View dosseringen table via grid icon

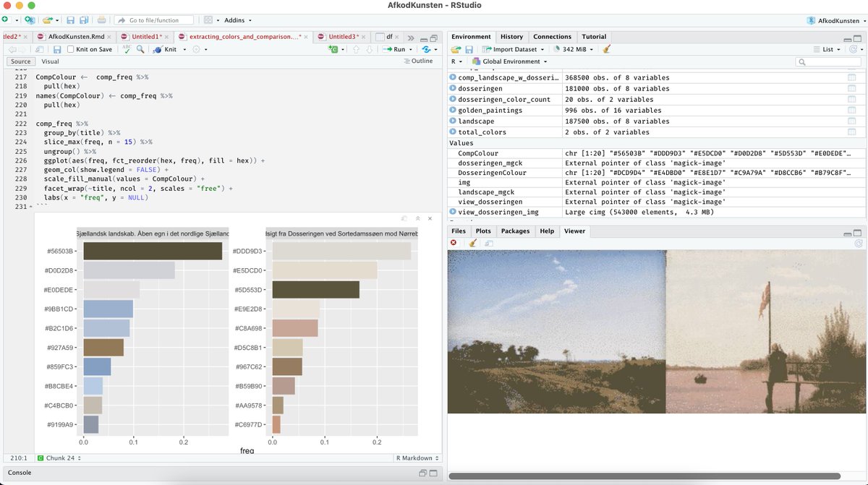click(x=851, y=88)
